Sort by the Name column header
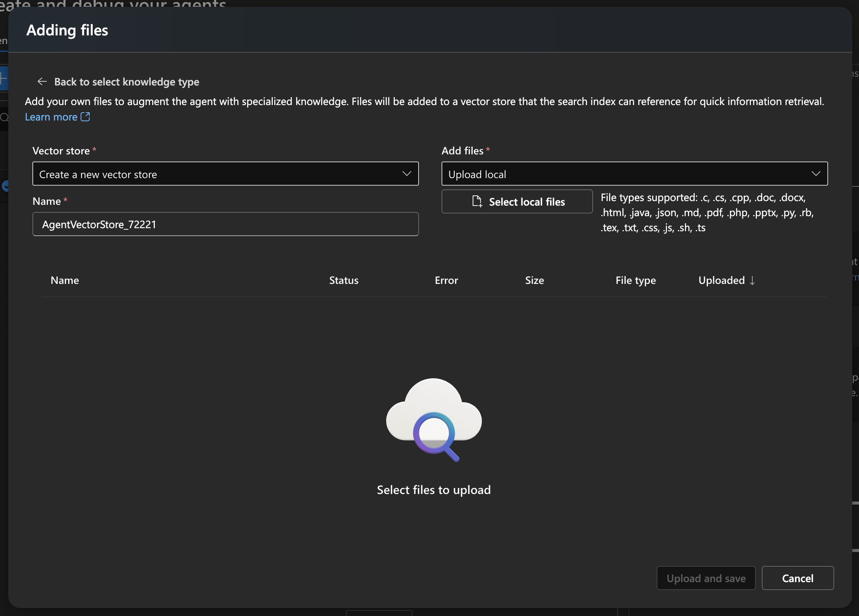The height and width of the screenshot is (616, 859). (x=65, y=281)
